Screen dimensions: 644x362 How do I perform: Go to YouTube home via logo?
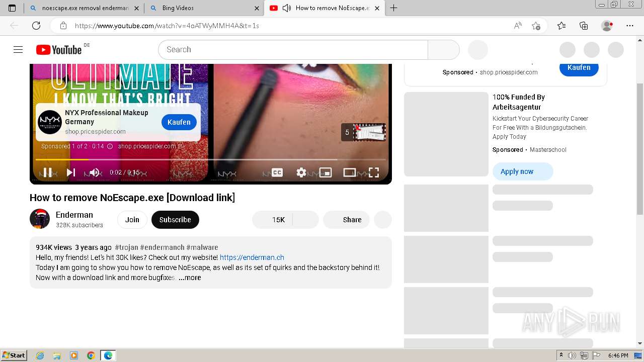coord(59,49)
